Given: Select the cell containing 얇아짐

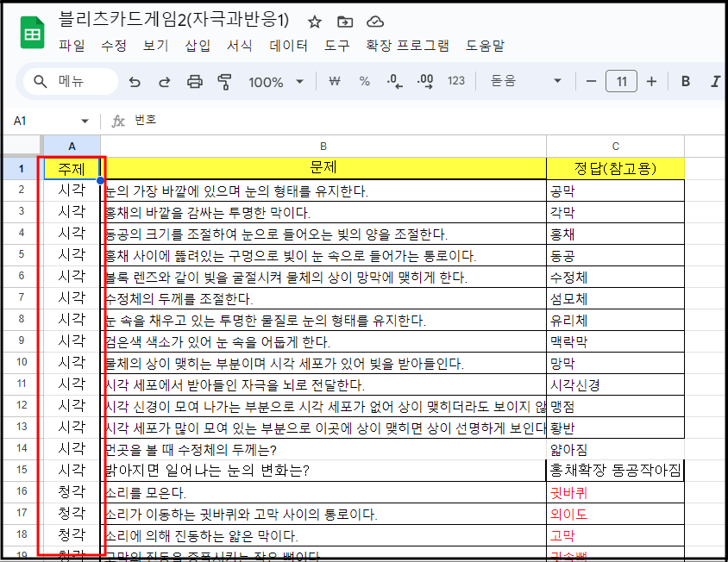Looking at the screenshot, I should click(615, 449).
